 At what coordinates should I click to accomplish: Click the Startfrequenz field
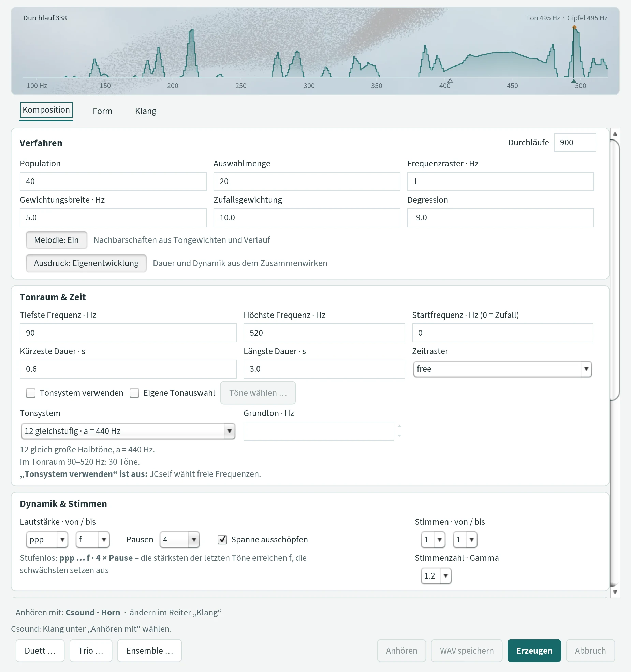(x=502, y=333)
